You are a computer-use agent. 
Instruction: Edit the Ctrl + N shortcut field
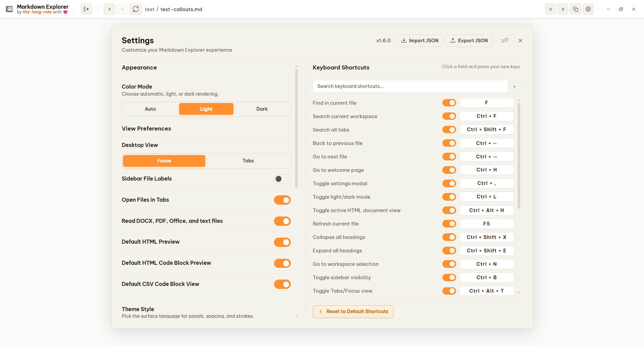coord(487,264)
